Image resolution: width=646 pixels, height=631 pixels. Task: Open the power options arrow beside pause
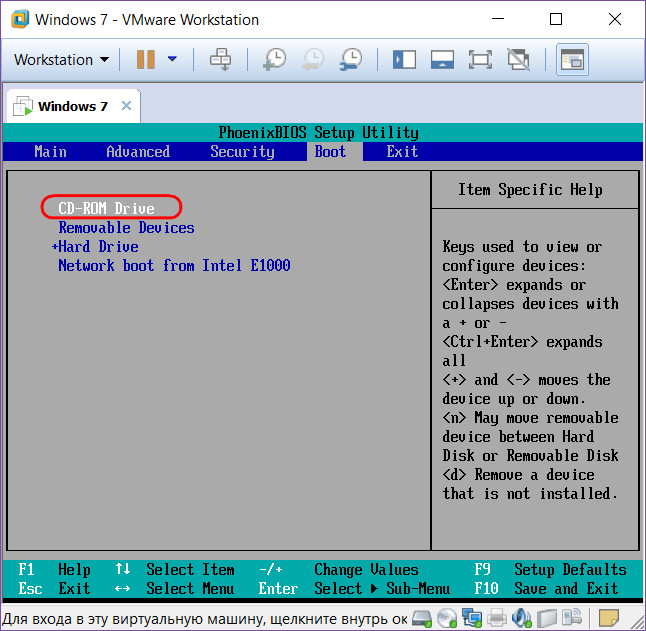[x=172, y=59]
